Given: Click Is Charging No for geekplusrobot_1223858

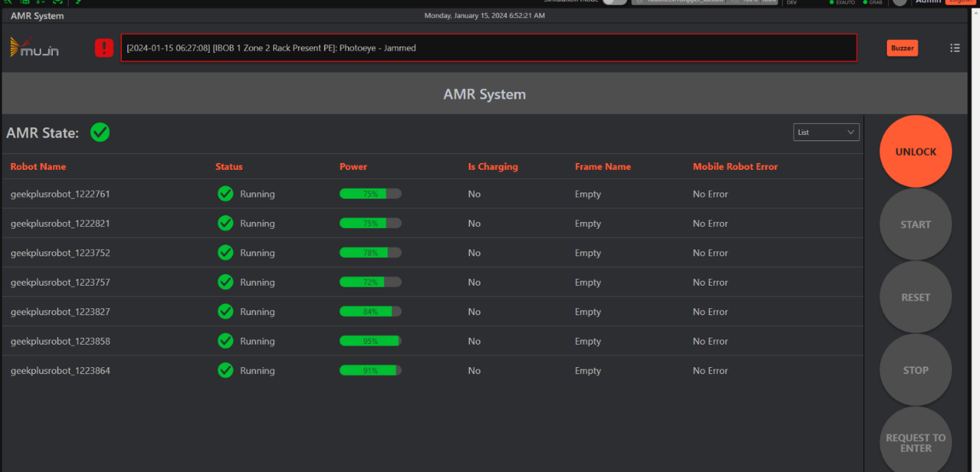Looking at the screenshot, I should tap(474, 341).
